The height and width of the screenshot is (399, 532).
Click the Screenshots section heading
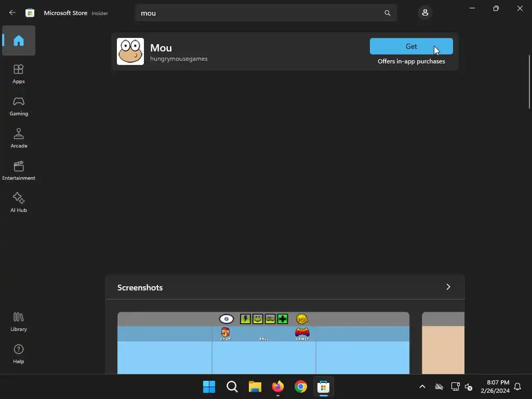point(140,287)
